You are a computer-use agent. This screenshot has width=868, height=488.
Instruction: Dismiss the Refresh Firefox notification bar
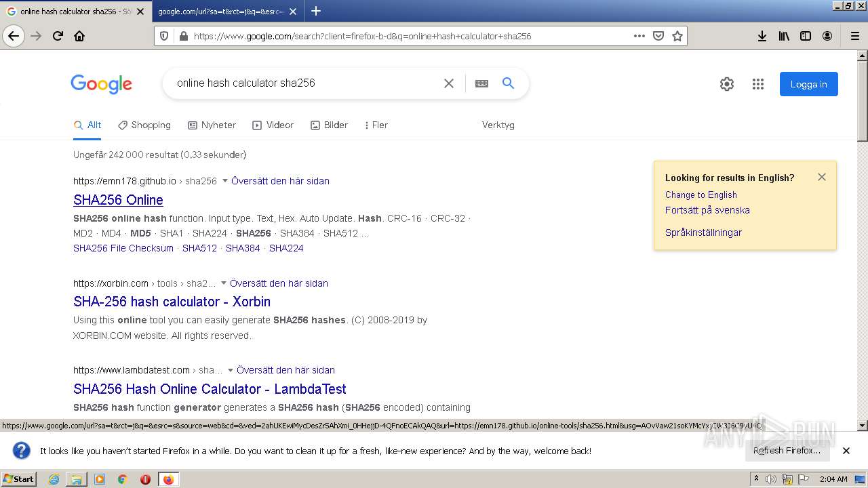pos(846,451)
